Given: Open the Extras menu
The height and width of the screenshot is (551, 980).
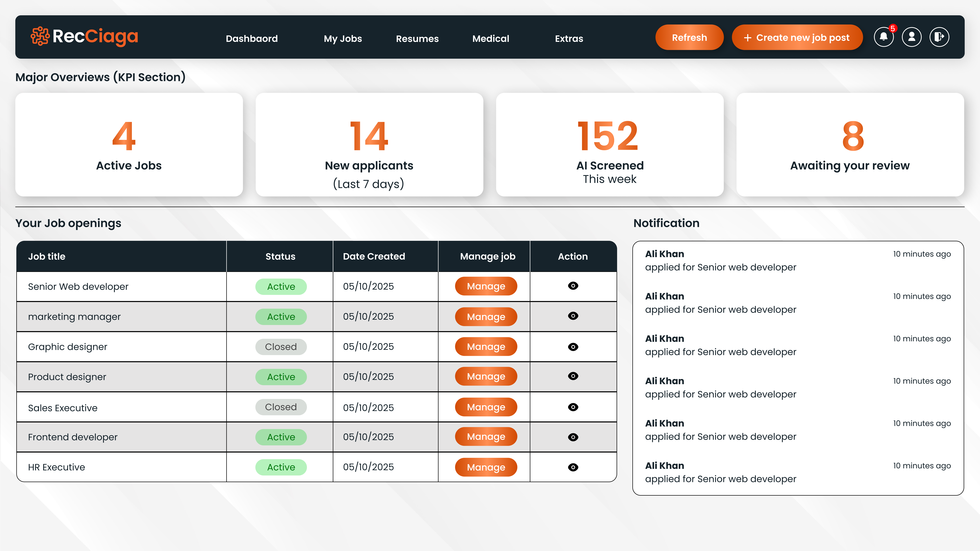Looking at the screenshot, I should tap(569, 38).
